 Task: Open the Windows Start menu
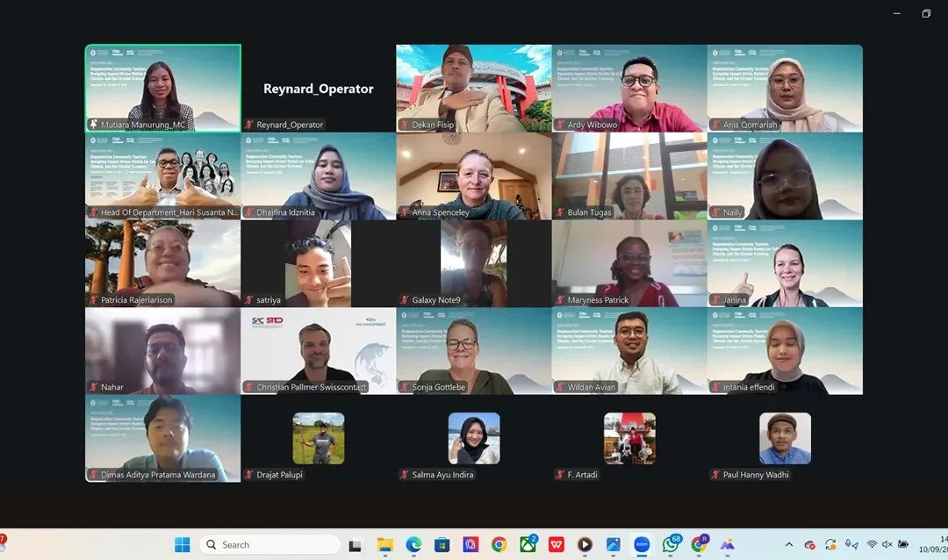tap(182, 544)
